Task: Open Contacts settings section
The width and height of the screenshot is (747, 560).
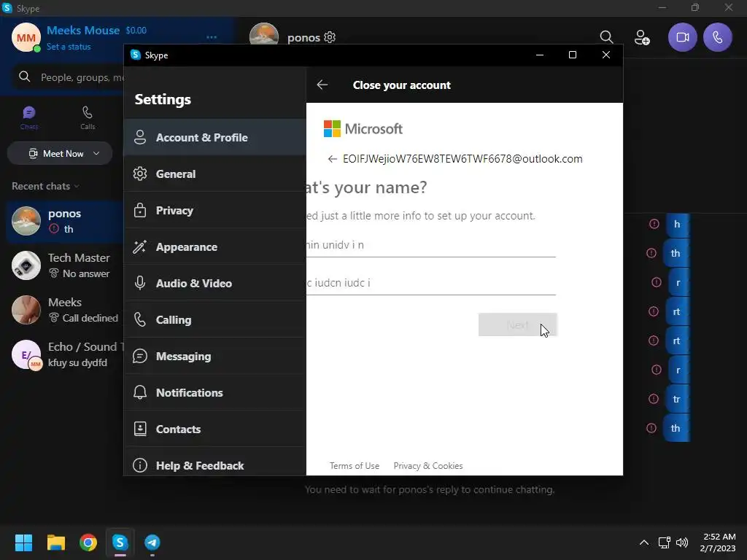Action: 215,429
